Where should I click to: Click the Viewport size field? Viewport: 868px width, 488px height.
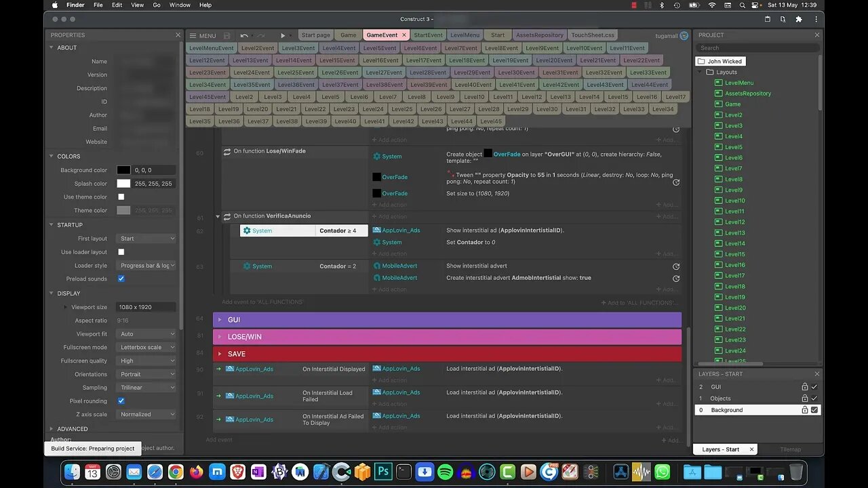(146, 307)
